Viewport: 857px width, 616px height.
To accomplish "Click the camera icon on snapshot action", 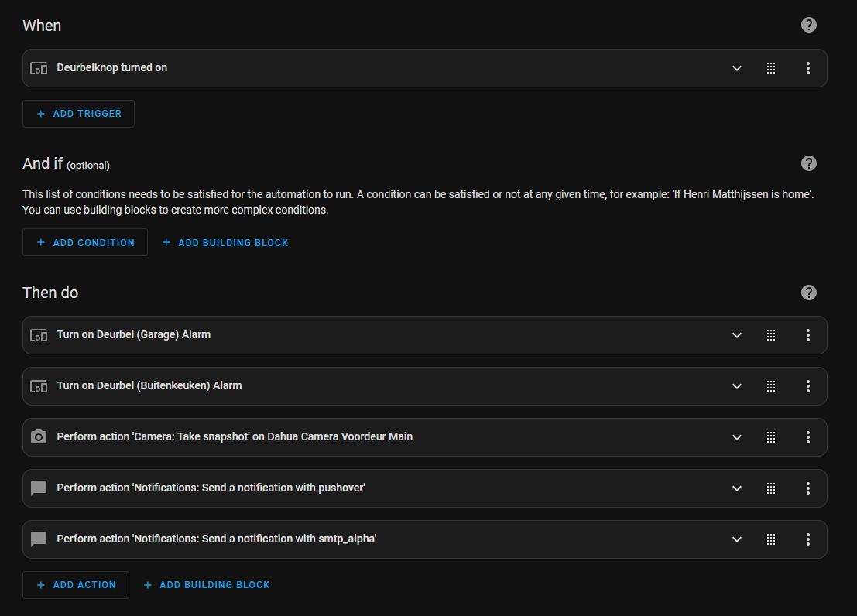I will (x=39, y=437).
